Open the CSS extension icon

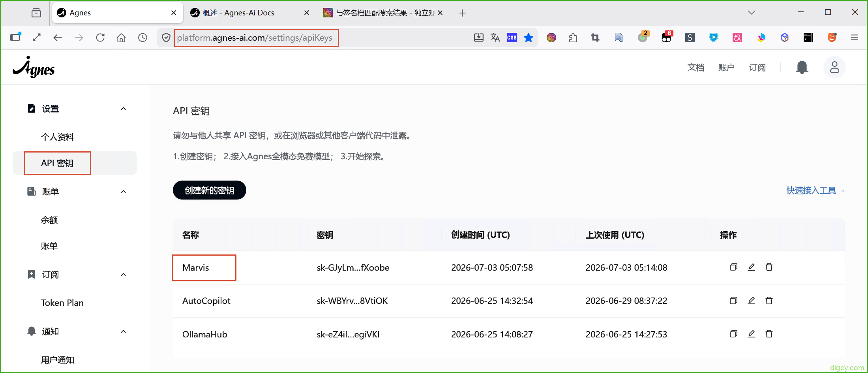coord(512,38)
